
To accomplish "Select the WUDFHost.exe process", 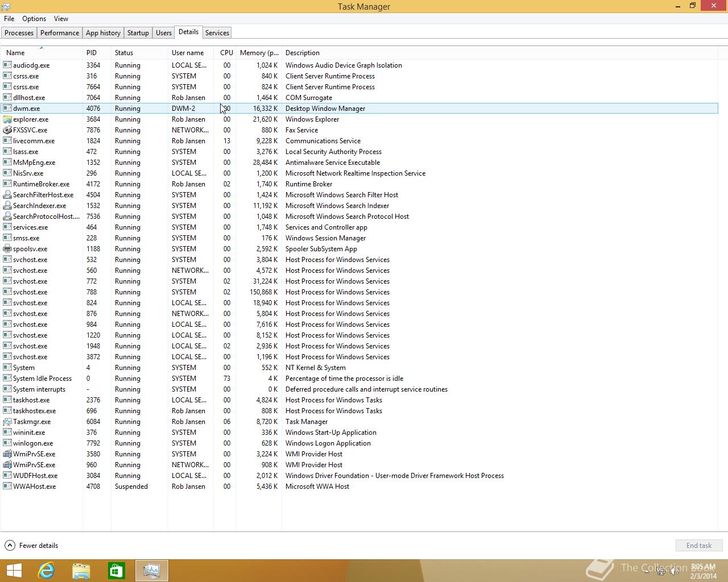I will click(359, 476).
